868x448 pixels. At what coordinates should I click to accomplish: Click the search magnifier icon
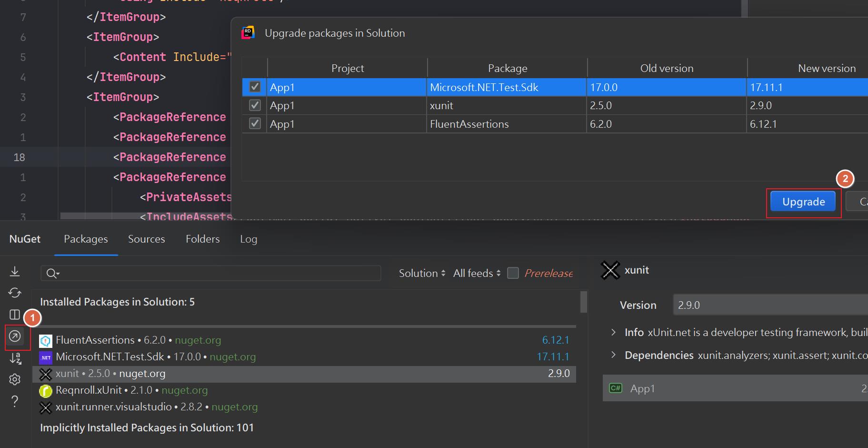tap(51, 274)
